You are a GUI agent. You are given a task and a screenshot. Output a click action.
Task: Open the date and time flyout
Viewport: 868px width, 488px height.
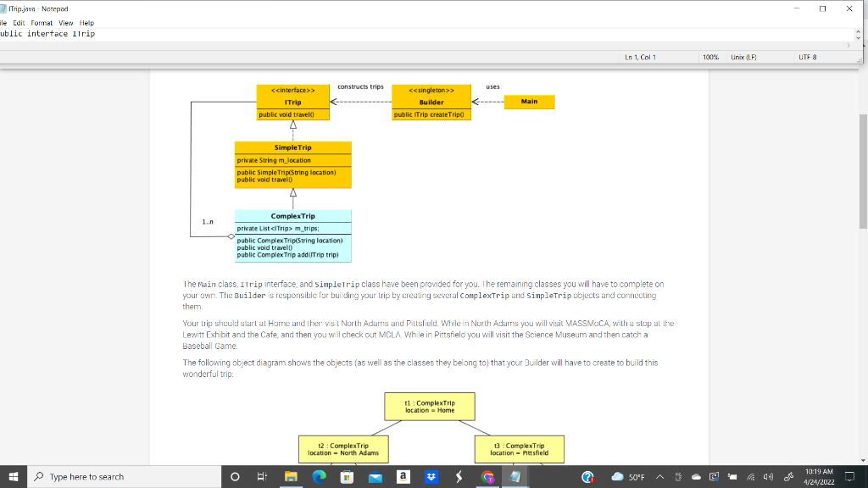[x=820, y=477]
